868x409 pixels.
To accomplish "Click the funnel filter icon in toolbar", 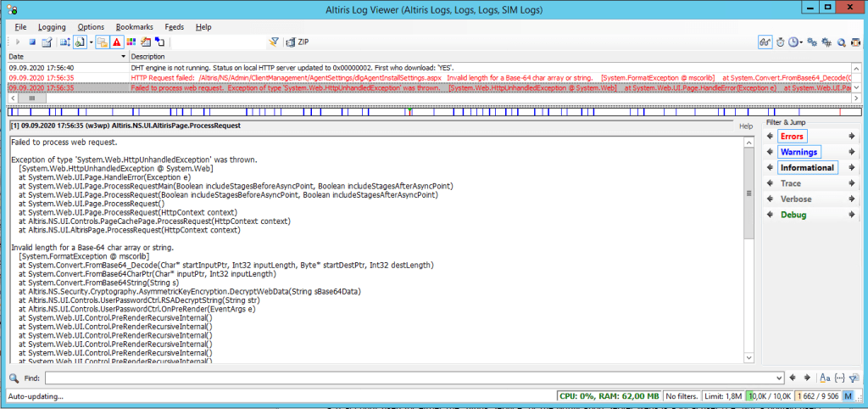I will click(274, 42).
